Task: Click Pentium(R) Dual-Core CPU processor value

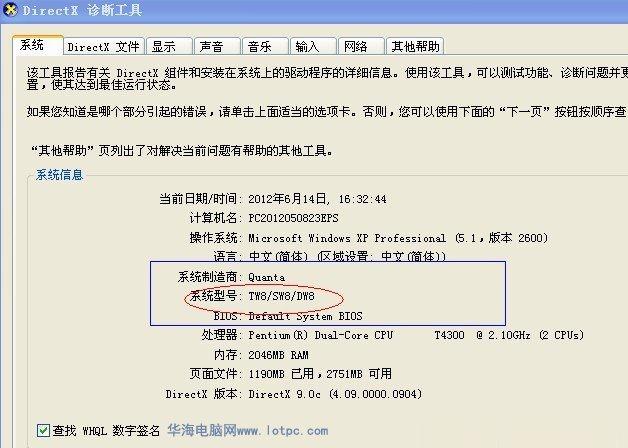Action: 416,335
